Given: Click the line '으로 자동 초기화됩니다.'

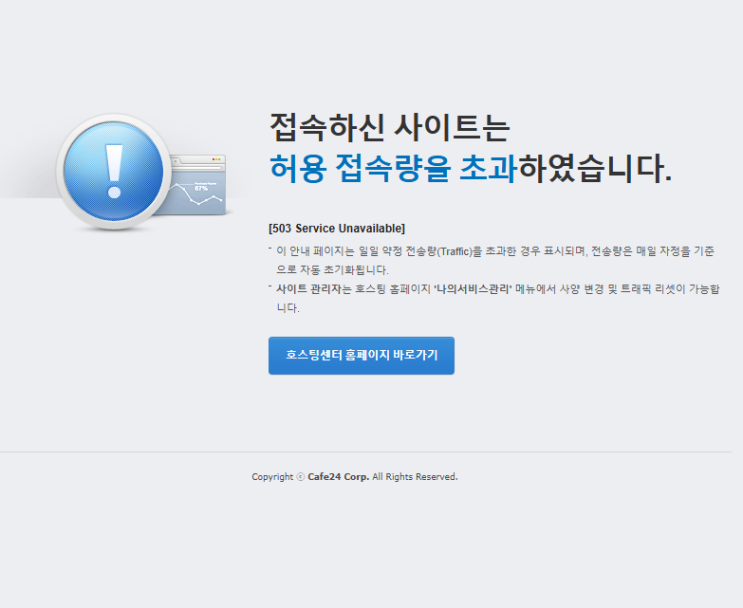Looking at the screenshot, I should [x=332, y=270].
